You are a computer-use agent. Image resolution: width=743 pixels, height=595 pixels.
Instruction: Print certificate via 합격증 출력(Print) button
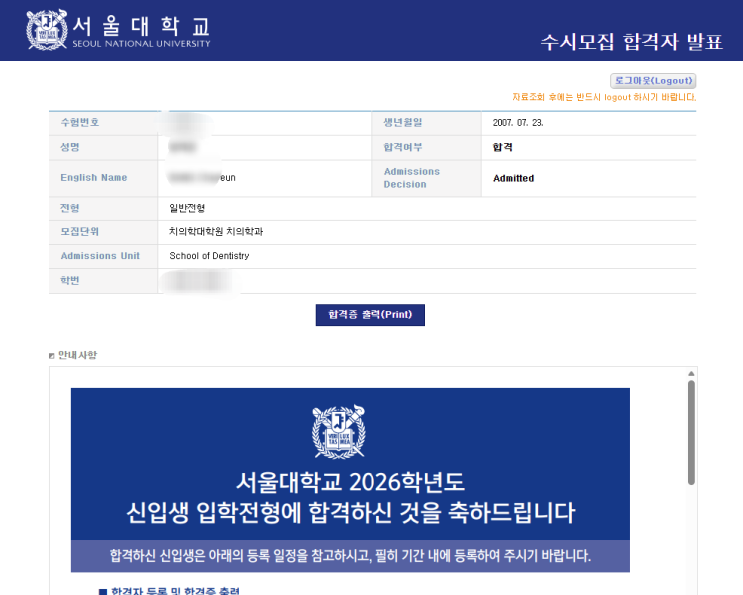pos(370,315)
